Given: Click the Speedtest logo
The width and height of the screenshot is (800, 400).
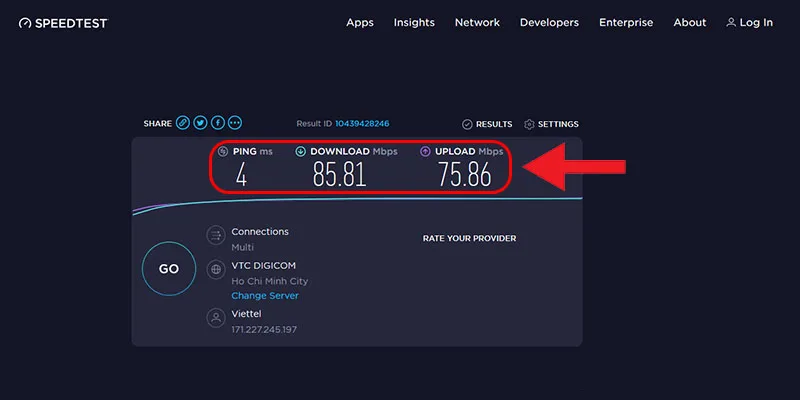Looking at the screenshot, I should pos(63,23).
